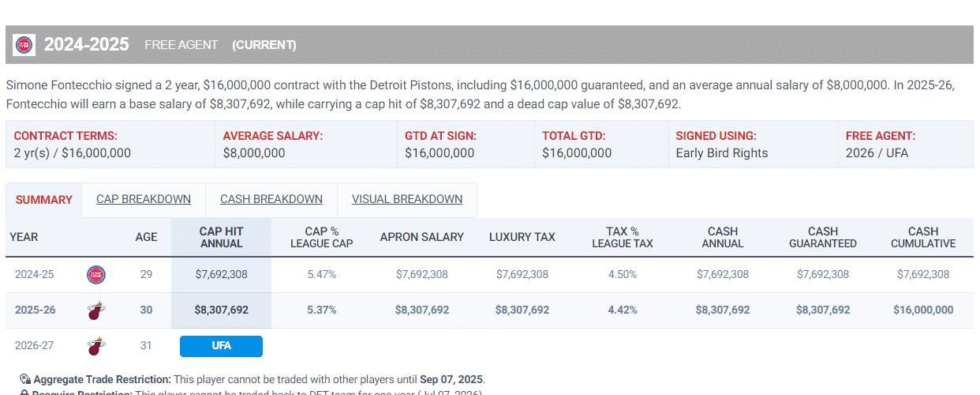Show the Visual Breakdown tab
980x395 pixels.
coord(407,199)
